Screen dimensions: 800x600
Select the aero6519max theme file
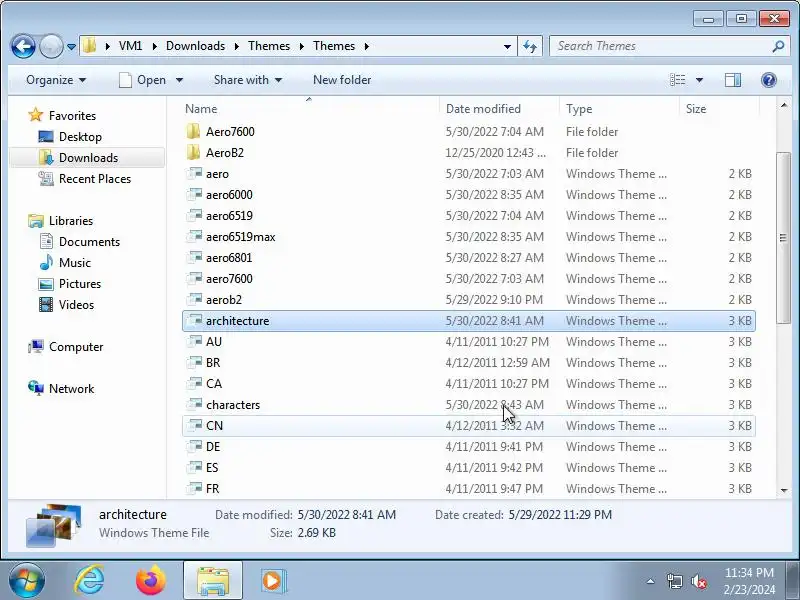pyautogui.click(x=240, y=236)
